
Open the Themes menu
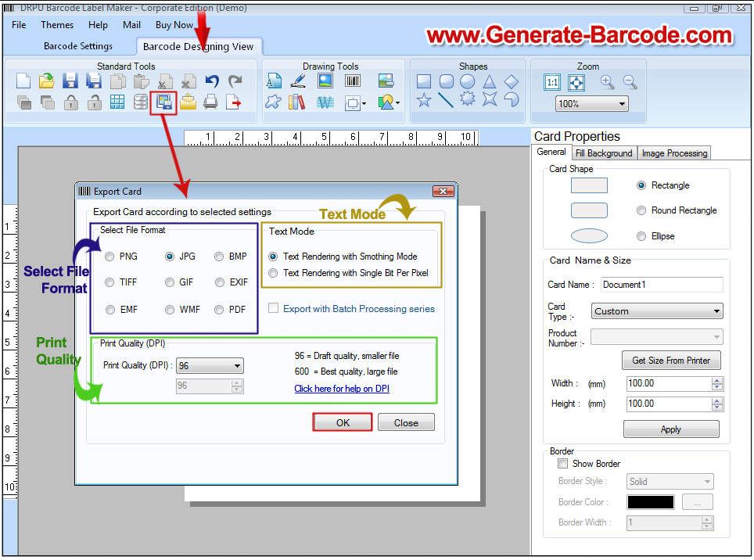(57, 25)
